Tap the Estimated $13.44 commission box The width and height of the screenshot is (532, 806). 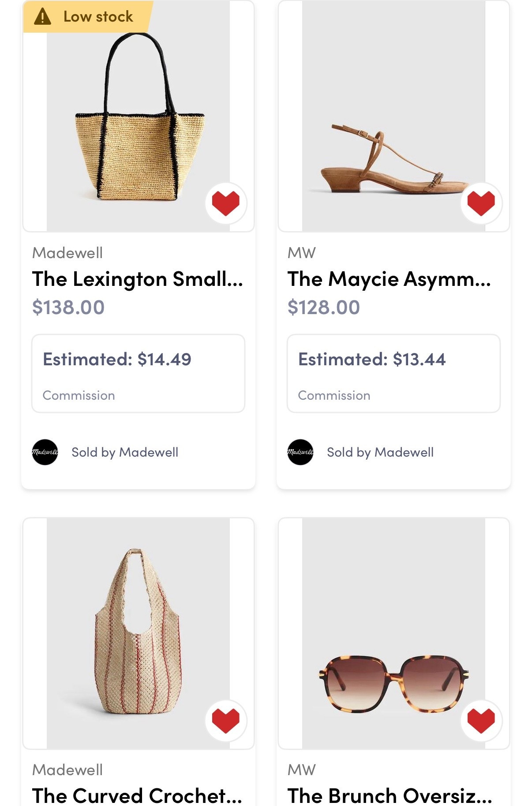pos(393,374)
